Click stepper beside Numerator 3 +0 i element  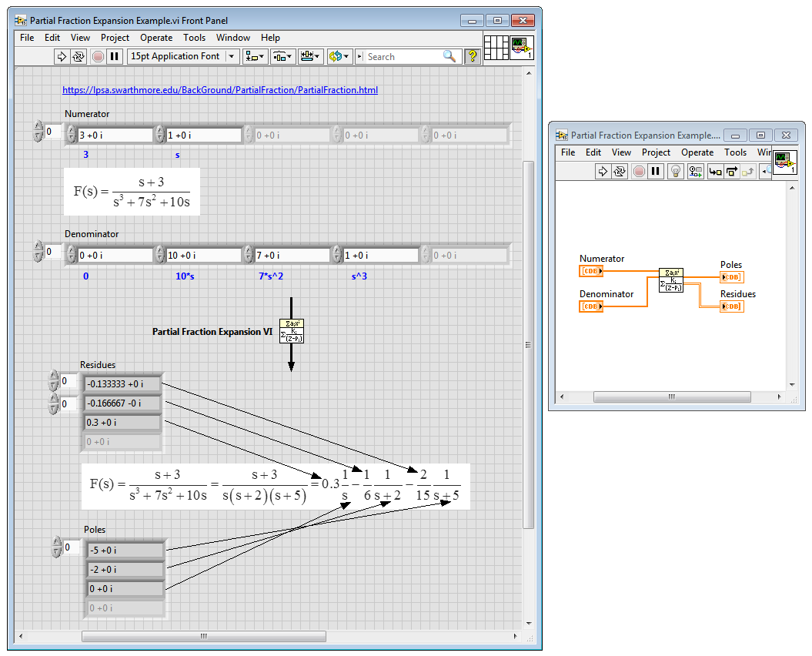[72, 135]
